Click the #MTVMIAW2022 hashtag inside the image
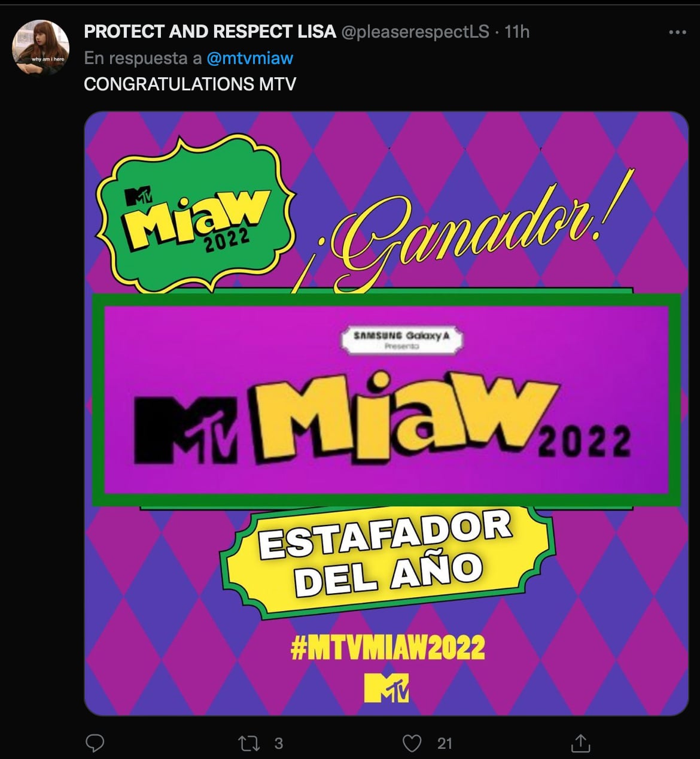Screen dimensions: 700x759 coord(388,648)
